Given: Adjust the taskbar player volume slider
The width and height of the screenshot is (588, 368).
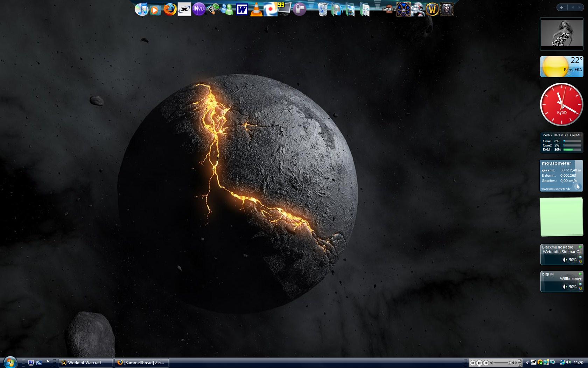Looking at the screenshot, I should (x=503, y=363).
